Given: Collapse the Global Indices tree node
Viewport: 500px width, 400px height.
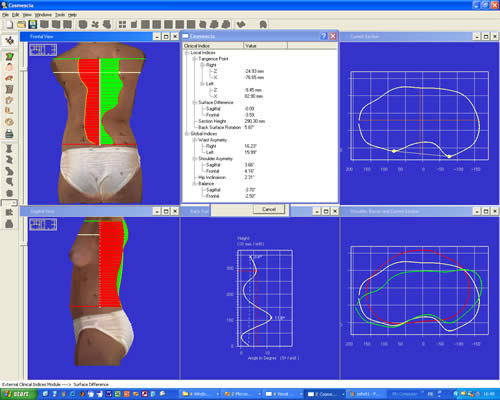Looking at the screenshot, I should (187, 134).
